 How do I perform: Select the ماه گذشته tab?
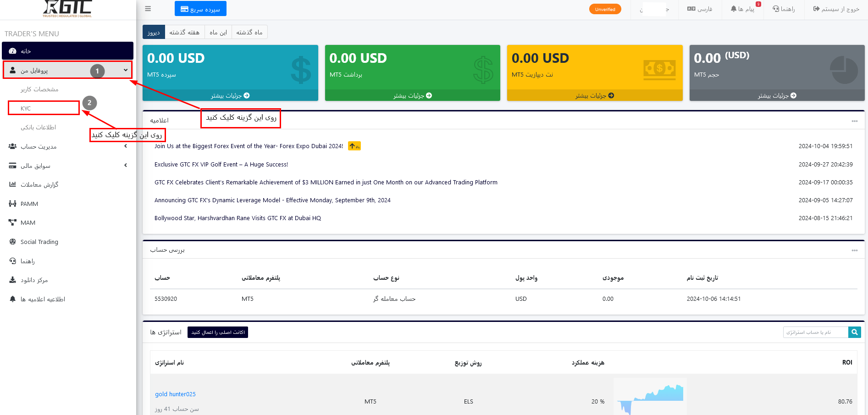tap(249, 33)
